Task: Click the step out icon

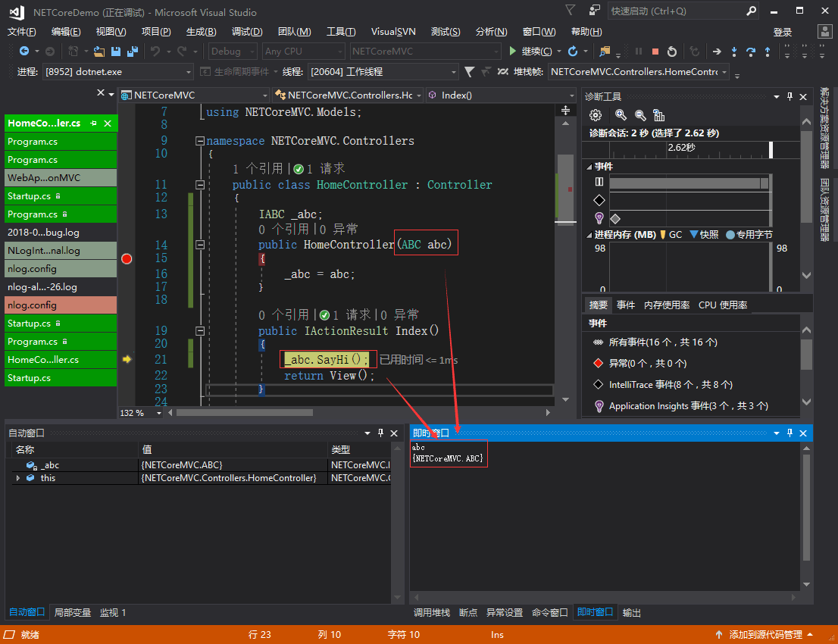Action: (768, 52)
